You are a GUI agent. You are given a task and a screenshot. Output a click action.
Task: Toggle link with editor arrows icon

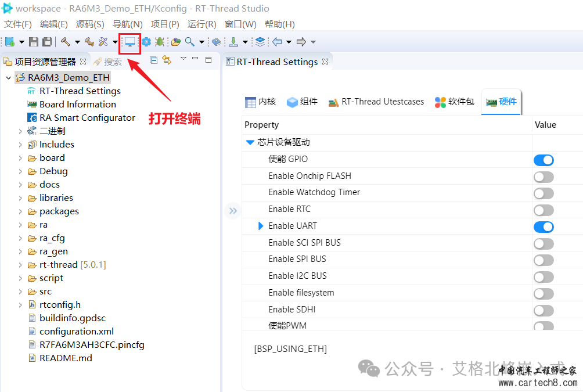167,60
